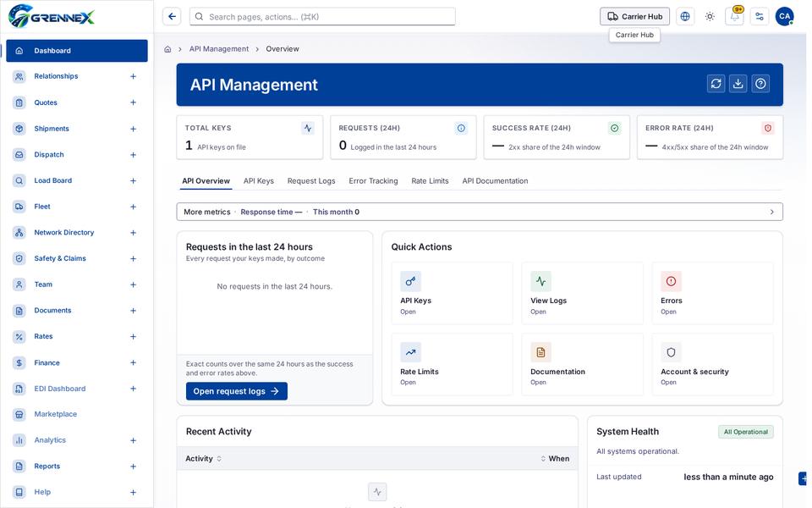Click the Total Keys activity icon

tap(308, 128)
